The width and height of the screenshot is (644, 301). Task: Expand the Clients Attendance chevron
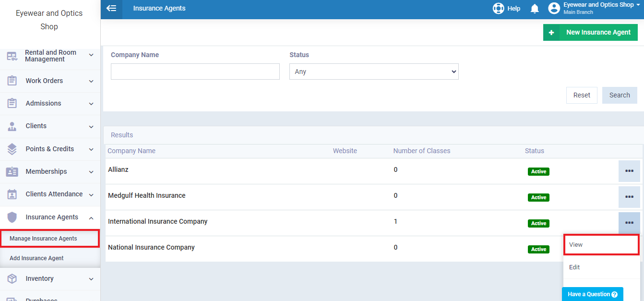91,194
